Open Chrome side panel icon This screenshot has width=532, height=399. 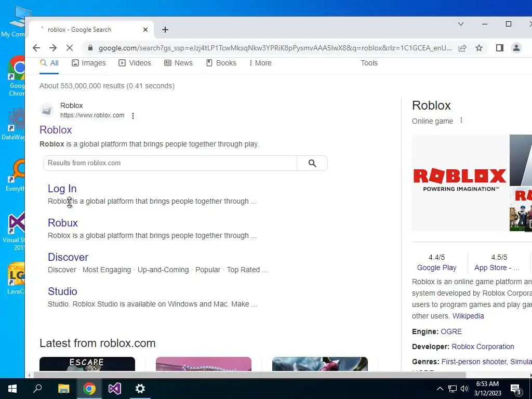point(499,48)
